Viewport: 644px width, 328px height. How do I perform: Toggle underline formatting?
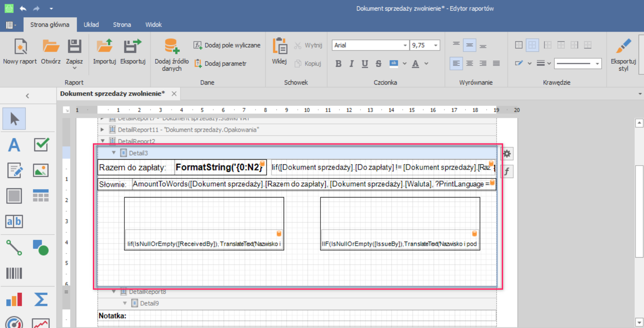point(365,64)
